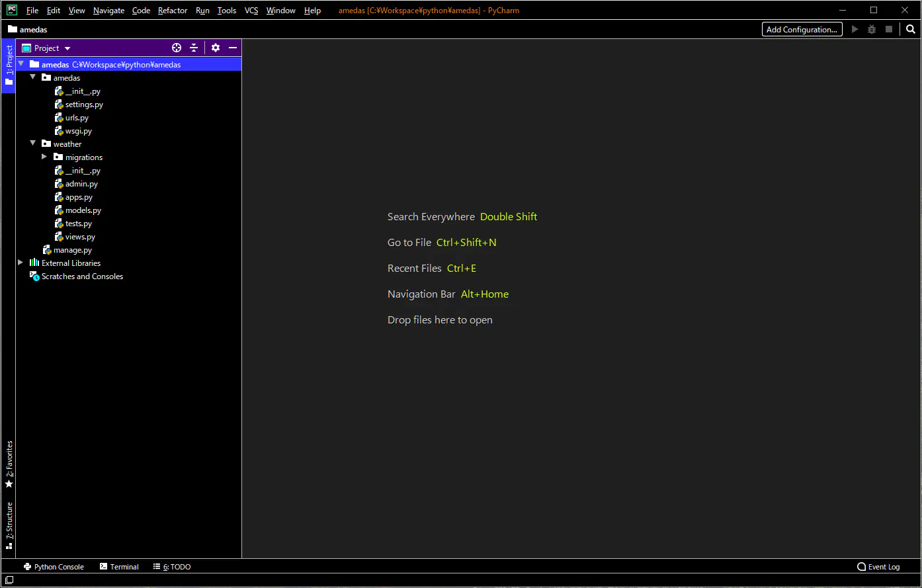This screenshot has width=922, height=588.
Task: Click the "Navigation Bar" hint text
Action: coord(421,294)
